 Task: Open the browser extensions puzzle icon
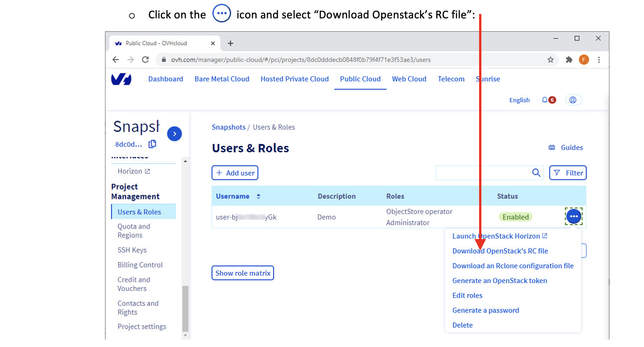569,60
